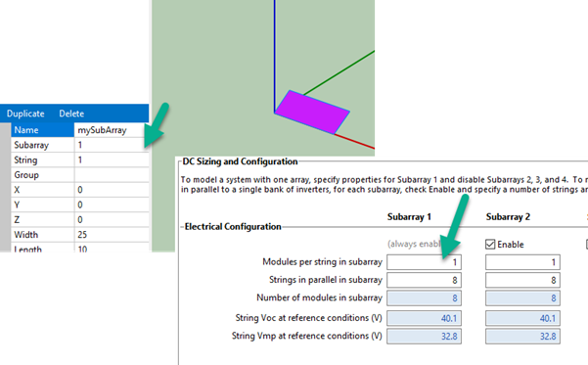Screen dimensions: 588x365
Task: Click Subarray 2 modules per string field
Action: click(x=522, y=262)
